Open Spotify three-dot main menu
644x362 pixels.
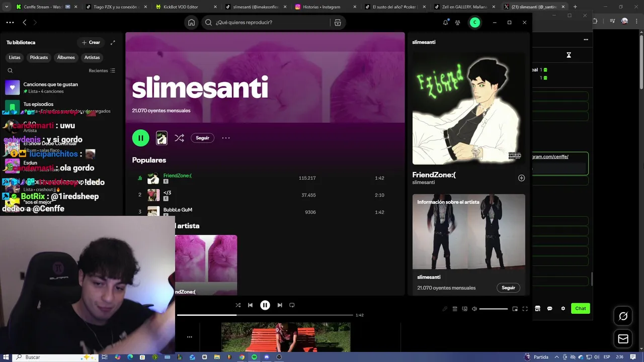10,22
